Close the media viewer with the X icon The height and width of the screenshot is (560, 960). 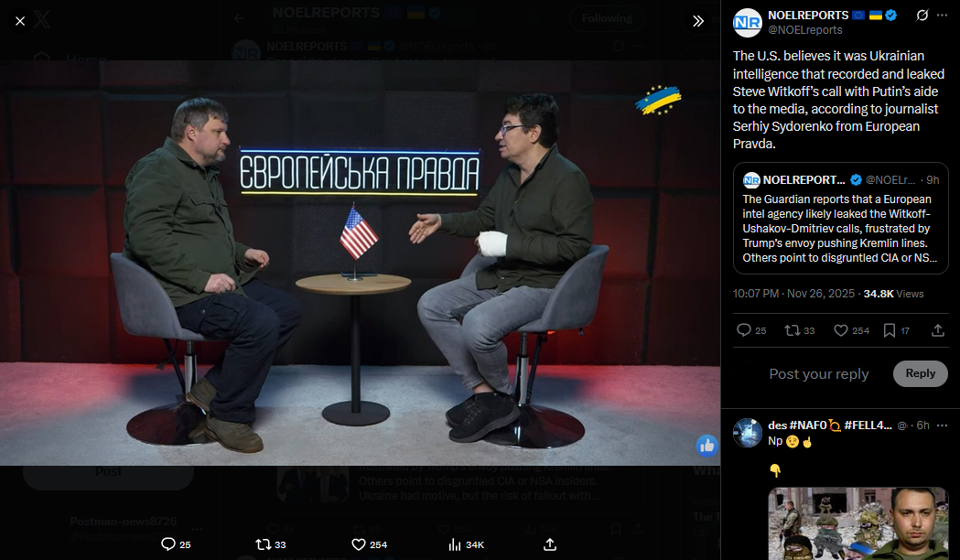(x=20, y=21)
